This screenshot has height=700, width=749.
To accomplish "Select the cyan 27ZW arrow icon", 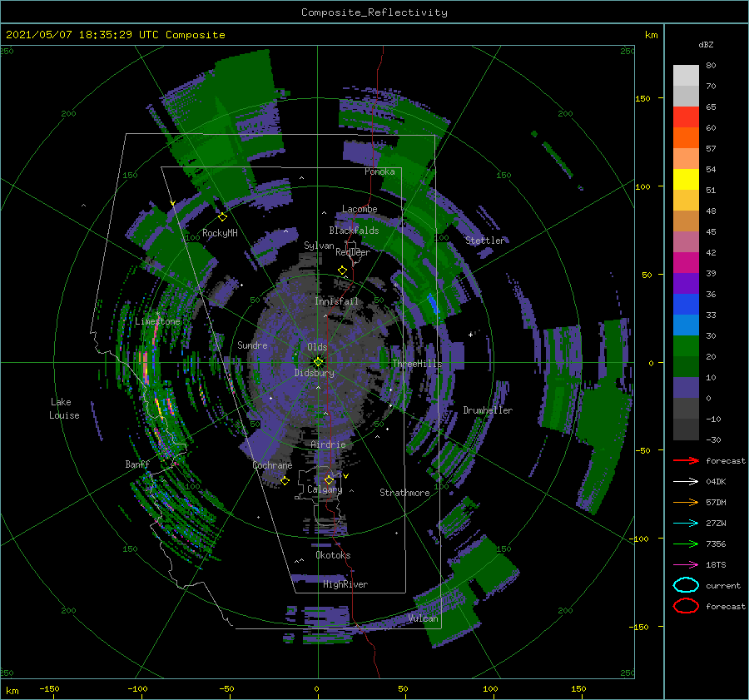I will (x=686, y=524).
